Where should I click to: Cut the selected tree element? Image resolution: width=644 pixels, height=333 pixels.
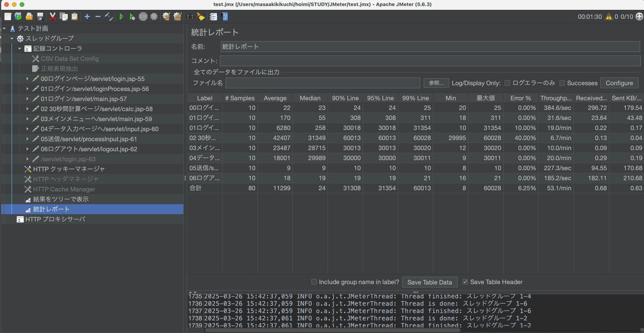(53, 17)
